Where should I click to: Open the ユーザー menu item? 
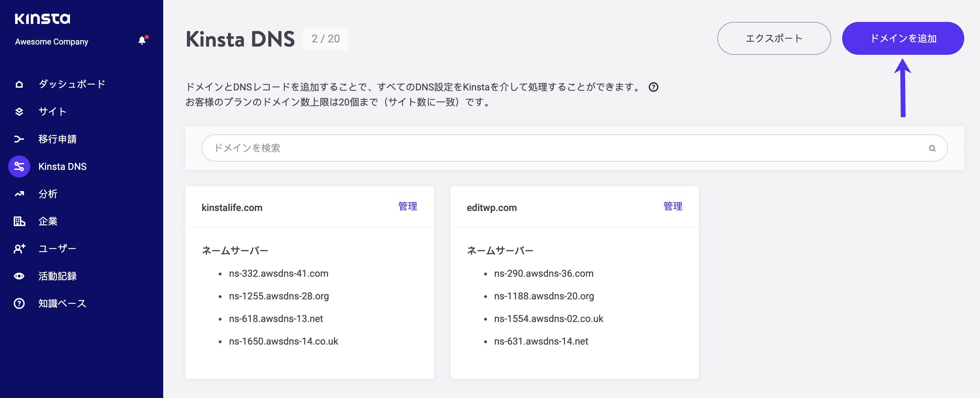[x=57, y=249]
